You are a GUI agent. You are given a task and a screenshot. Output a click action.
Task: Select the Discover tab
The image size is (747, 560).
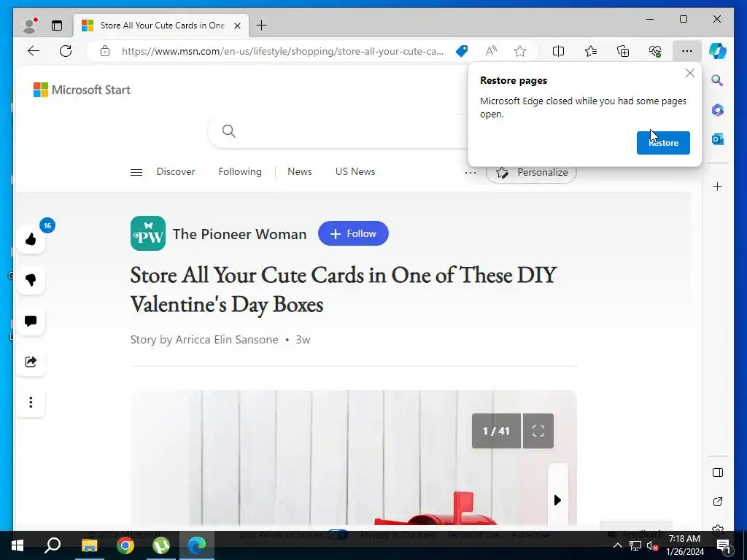[x=176, y=171]
